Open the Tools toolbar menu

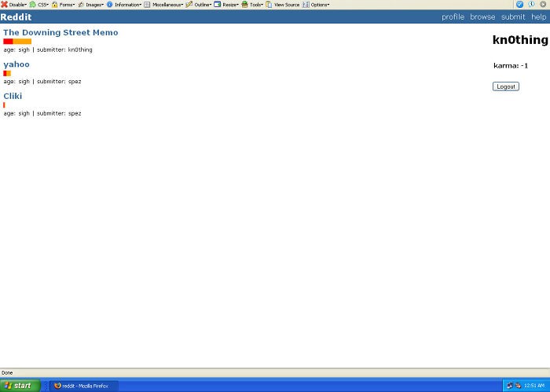point(253,5)
